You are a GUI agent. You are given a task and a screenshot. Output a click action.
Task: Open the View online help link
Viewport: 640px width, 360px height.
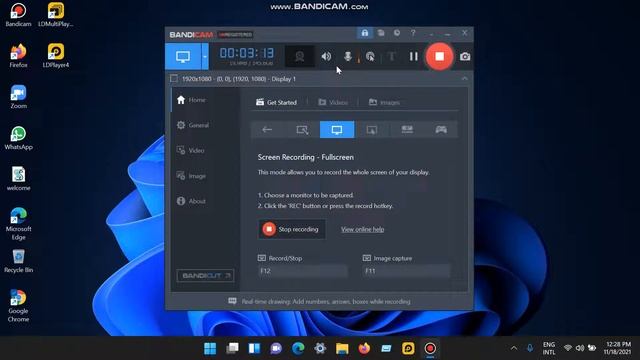[362, 229]
